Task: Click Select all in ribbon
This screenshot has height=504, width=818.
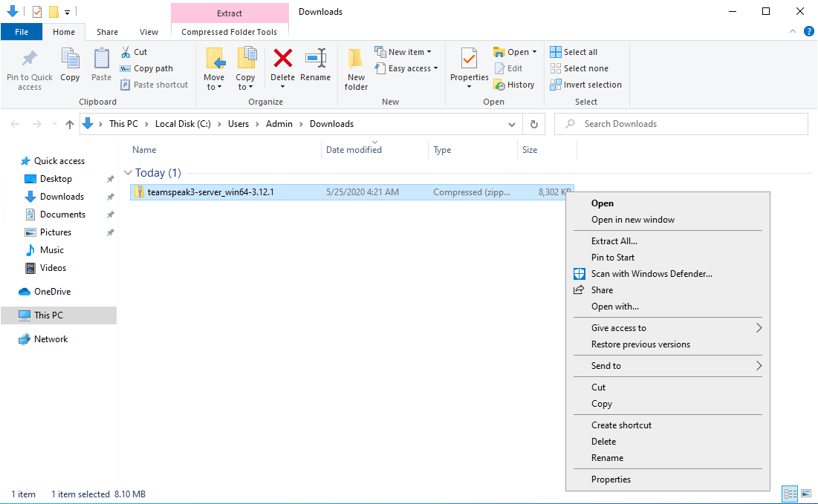Action: pos(574,52)
